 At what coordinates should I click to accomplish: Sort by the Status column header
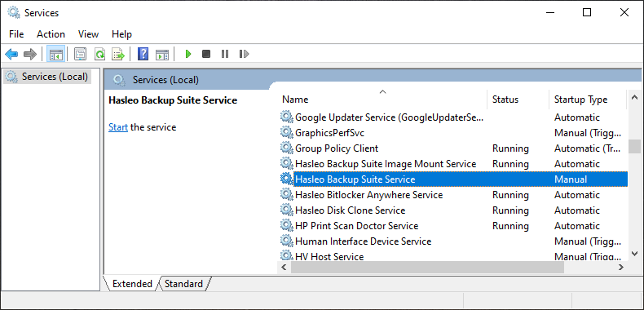pyautogui.click(x=518, y=100)
